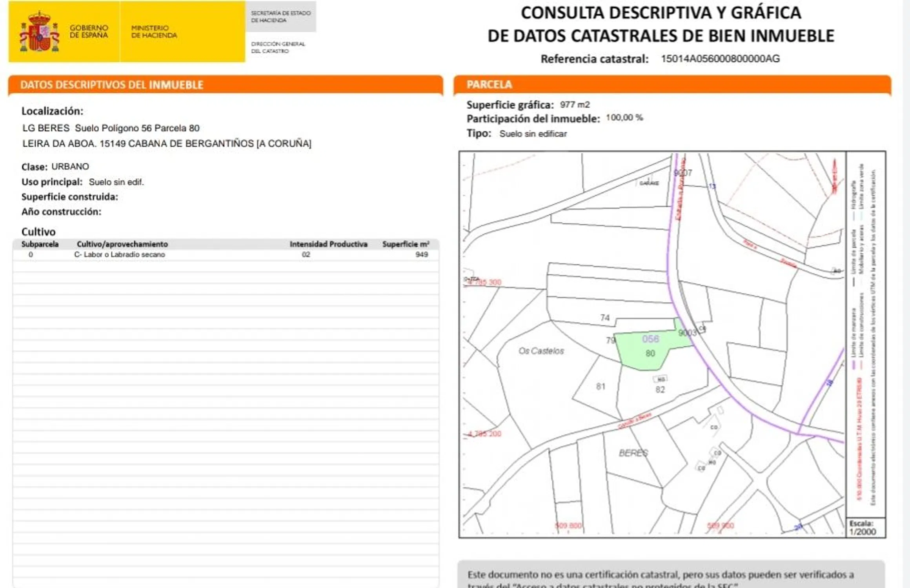Click the referencia catastral number 15014A056000800000AG
The height and width of the screenshot is (588, 910).
[720, 59]
